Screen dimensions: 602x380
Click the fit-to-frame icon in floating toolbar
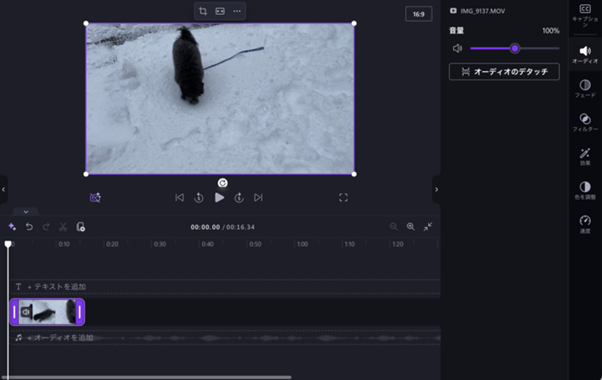[x=220, y=11]
